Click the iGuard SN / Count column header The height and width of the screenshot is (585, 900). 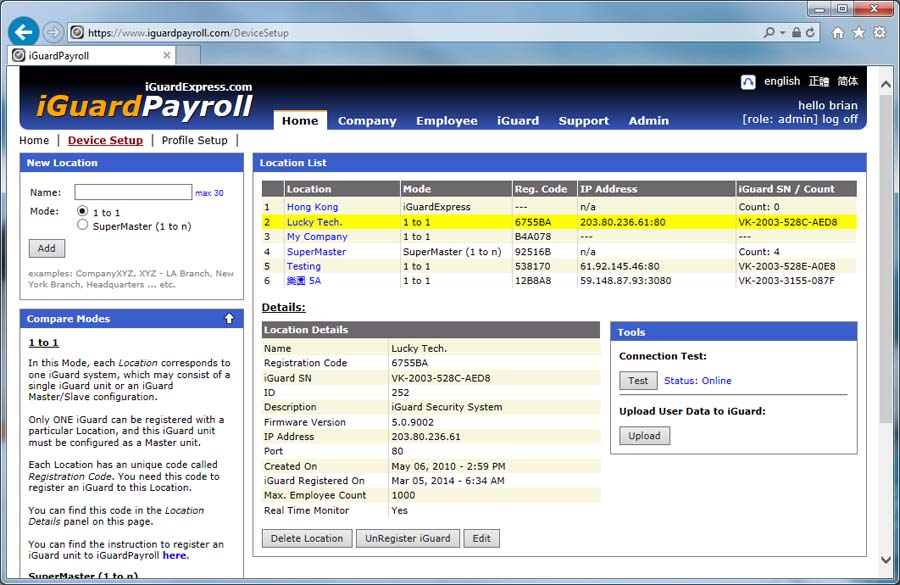796,189
